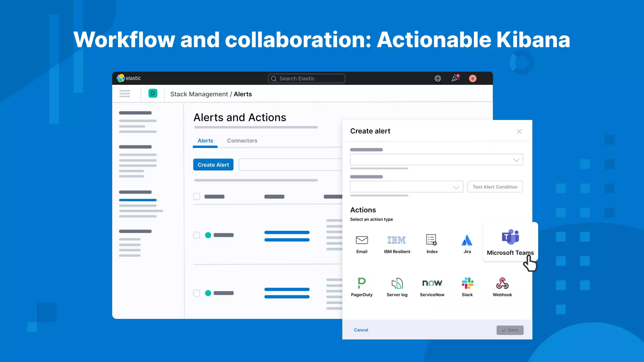644x362 pixels.
Task: Click the Stack Management breadcrumb
Action: (x=199, y=94)
